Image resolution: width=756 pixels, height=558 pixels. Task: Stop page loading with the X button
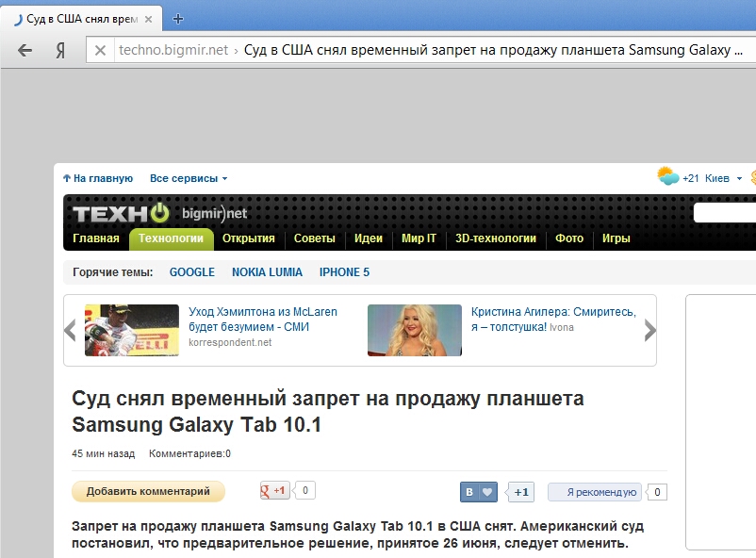[x=100, y=50]
